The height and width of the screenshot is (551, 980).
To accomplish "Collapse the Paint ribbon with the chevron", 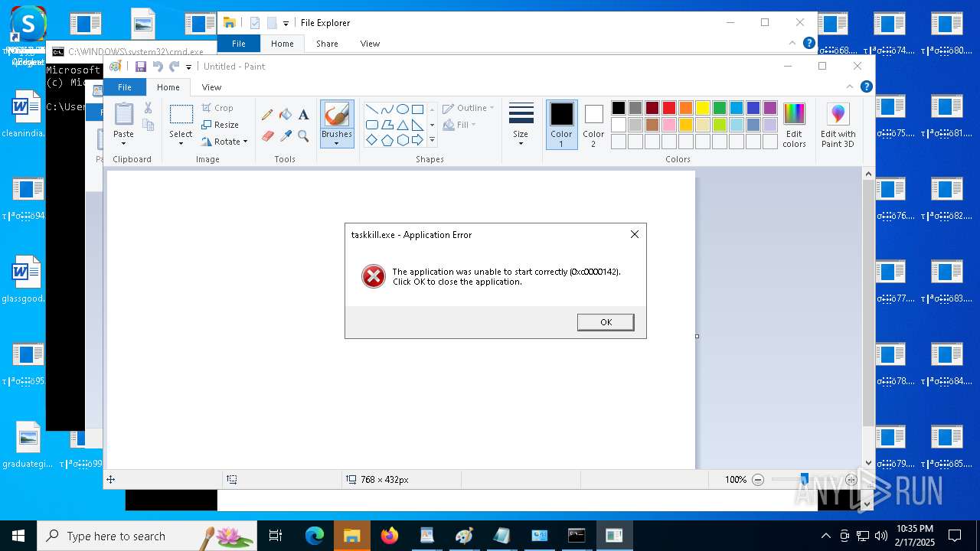I will [850, 86].
